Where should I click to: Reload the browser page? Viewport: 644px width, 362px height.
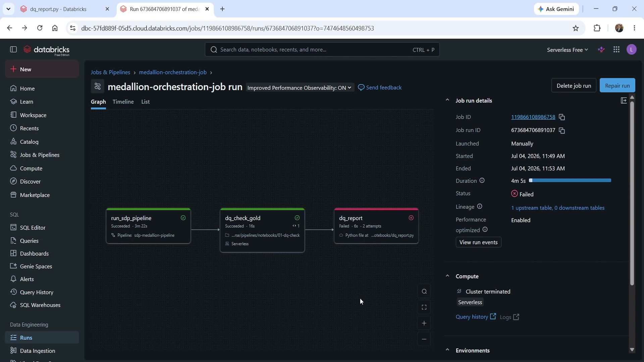click(40, 28)
